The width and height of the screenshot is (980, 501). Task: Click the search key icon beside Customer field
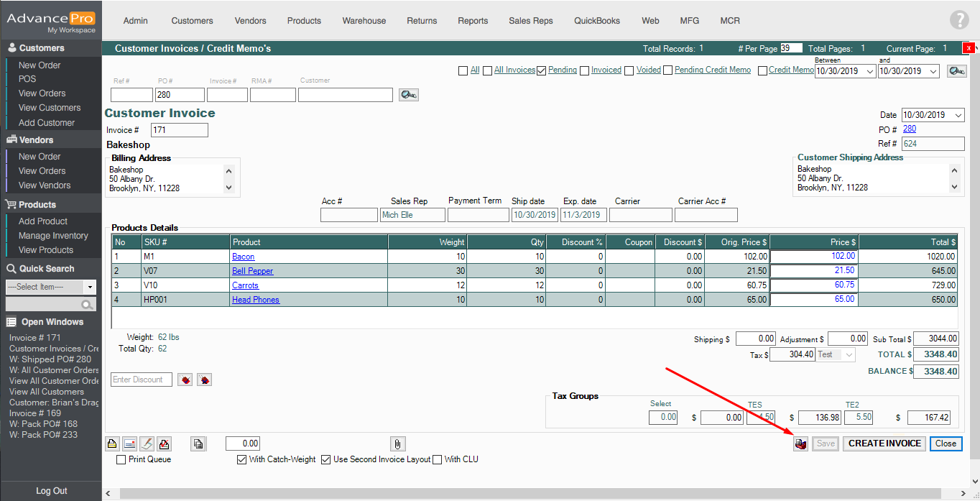coord(408,95)
